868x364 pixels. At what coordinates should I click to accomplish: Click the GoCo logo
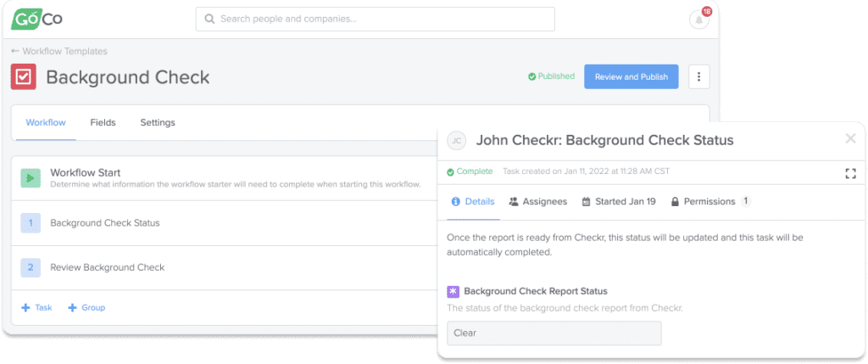[x=36, y=19]
